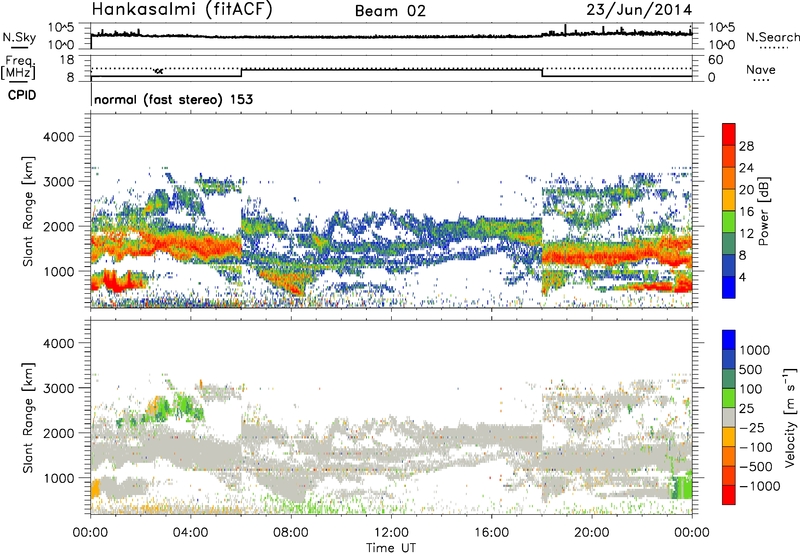Image resolution: width=800 pixels, height=554 pixels.
Task: Click the blue bottom of power colorbar
Action: [729, 287]
